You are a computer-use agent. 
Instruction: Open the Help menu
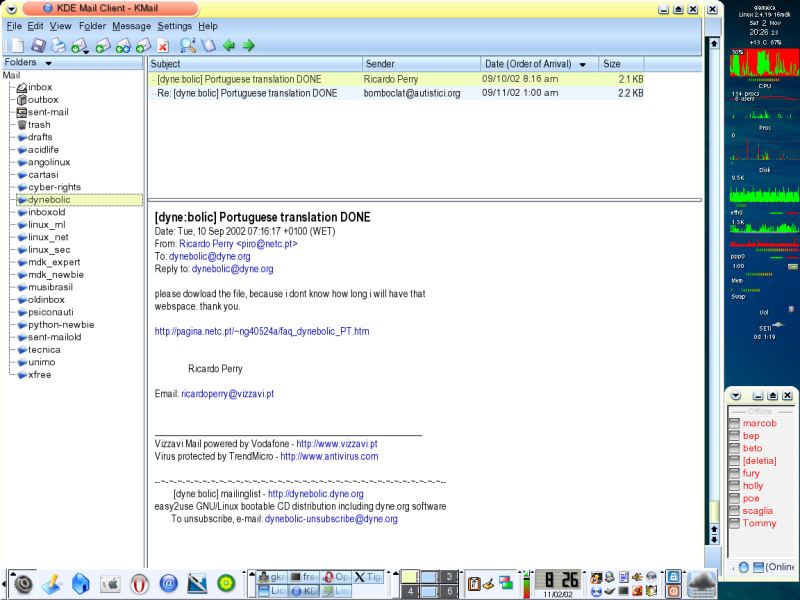(x=208, y=26)
